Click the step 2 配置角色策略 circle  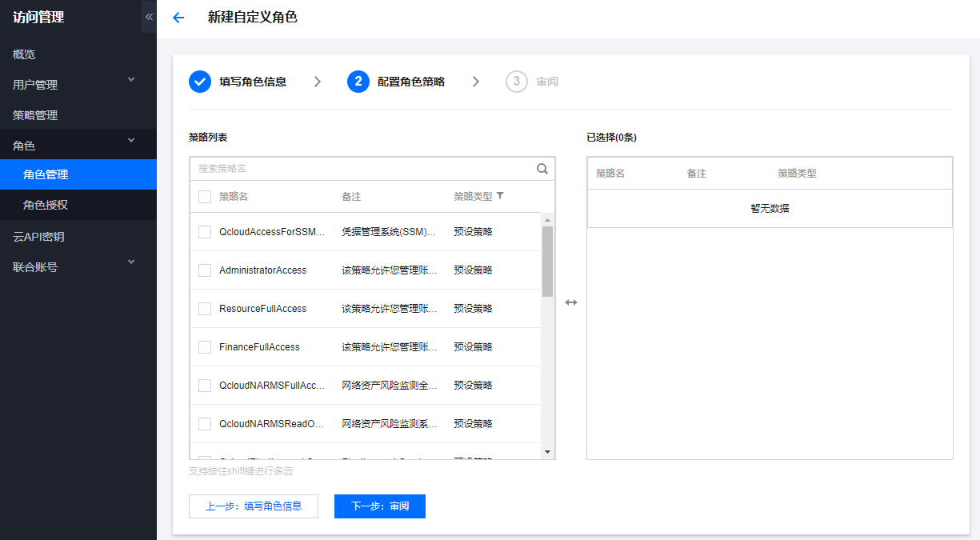358,82
